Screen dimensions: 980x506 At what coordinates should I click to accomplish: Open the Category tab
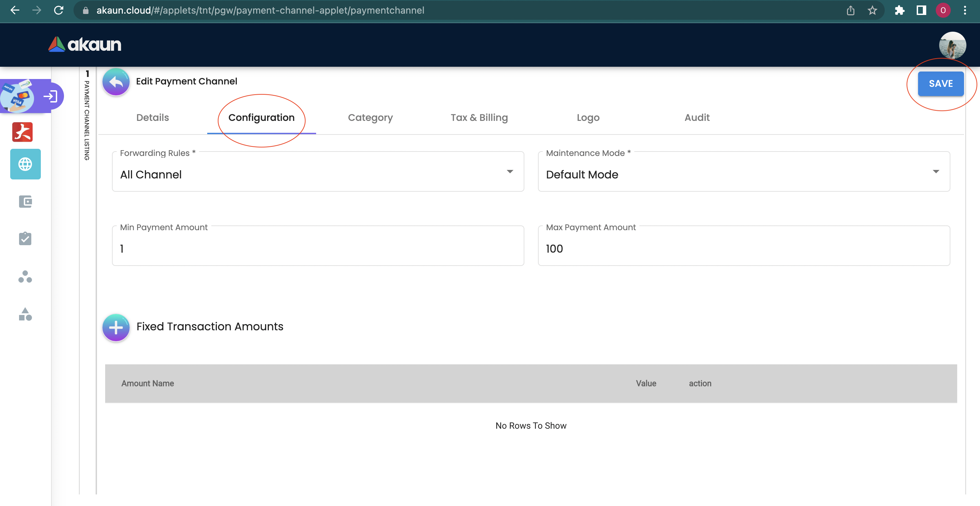(370, 118)
